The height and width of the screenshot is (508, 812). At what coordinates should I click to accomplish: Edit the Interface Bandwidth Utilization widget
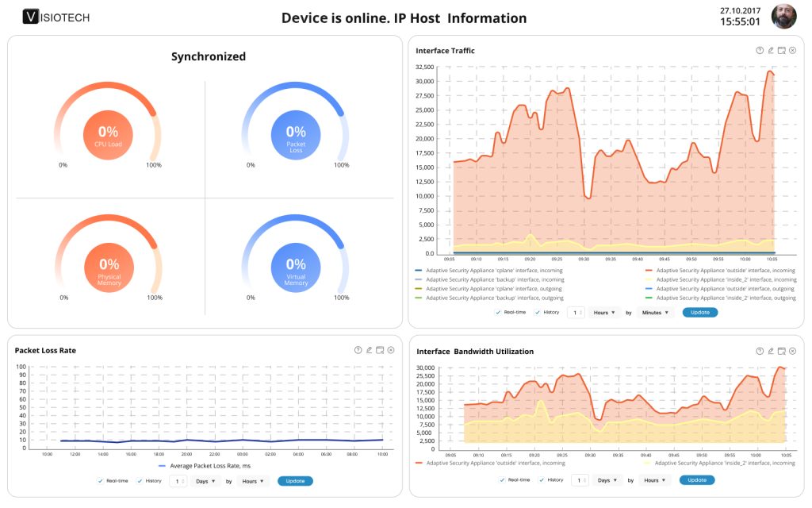tap(771, 350)
